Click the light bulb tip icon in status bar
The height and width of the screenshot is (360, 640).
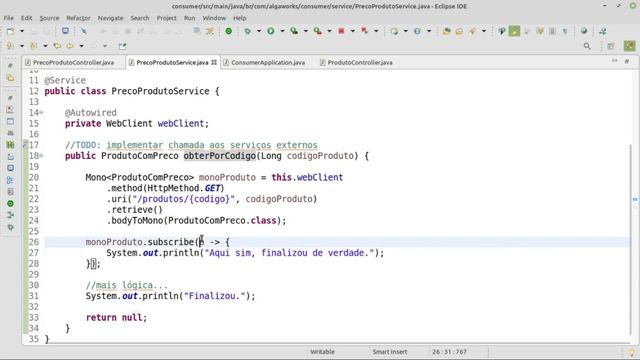tap(631, 352)
